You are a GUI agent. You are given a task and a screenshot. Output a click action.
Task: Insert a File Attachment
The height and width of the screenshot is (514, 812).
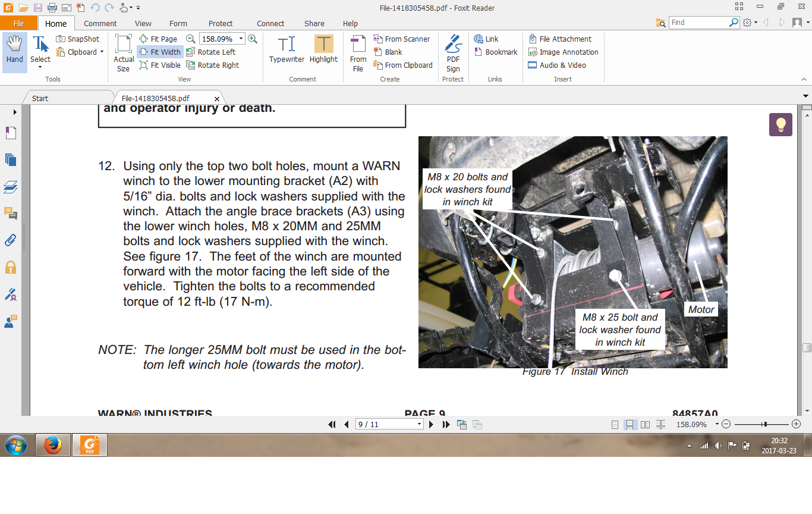[560, 39]
